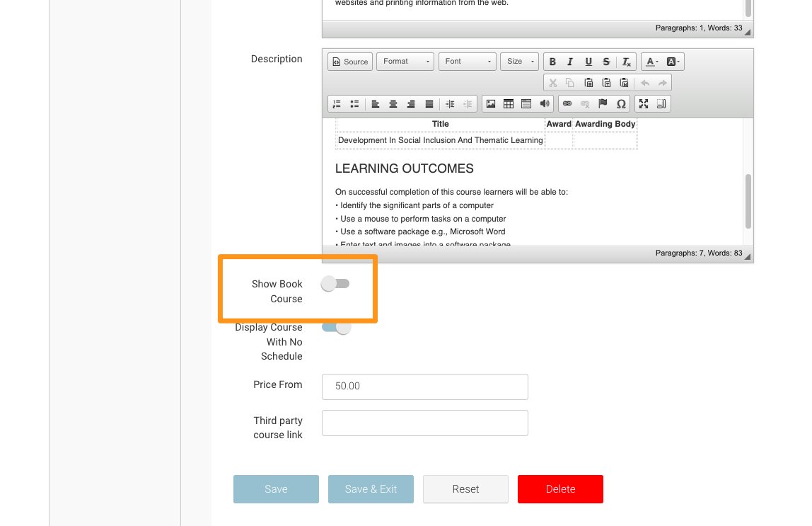
Task: Click the Price From input field
Action: (424, 387)
